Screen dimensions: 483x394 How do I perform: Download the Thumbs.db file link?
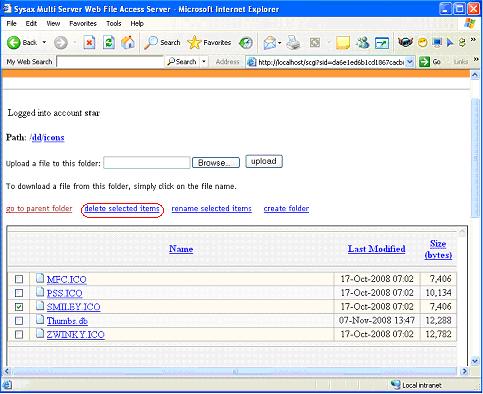67,321
